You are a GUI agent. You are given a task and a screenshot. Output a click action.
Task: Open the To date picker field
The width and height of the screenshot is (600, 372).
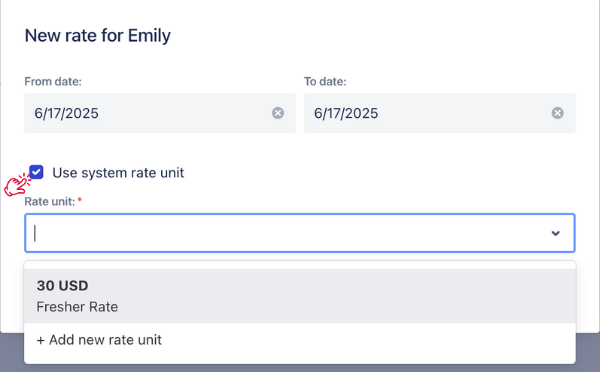pos(440,113)
